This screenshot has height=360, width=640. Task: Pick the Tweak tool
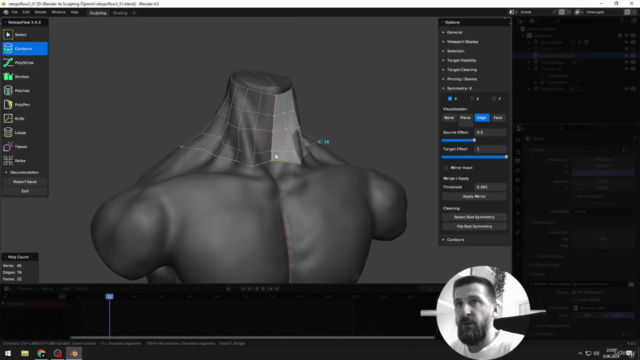25,147
